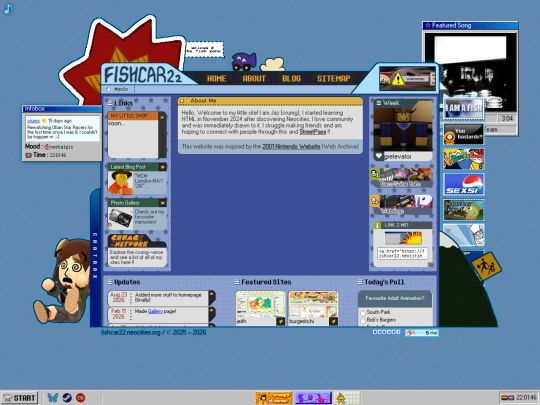
Task: Click the Links section menu icon
Action: coord(110,103)
